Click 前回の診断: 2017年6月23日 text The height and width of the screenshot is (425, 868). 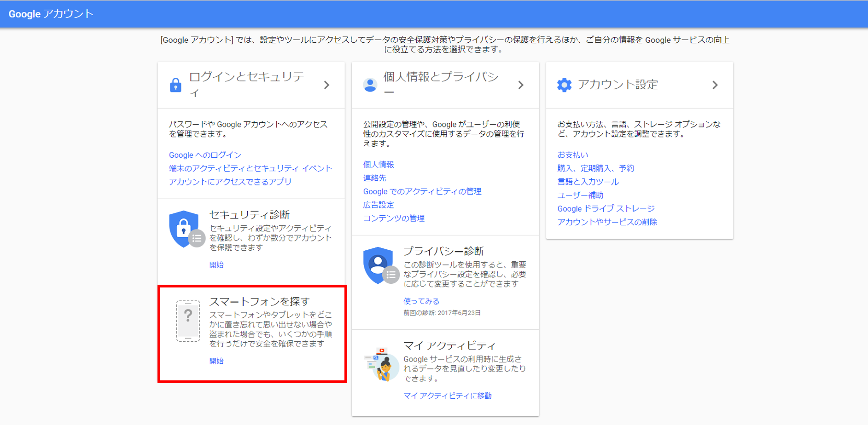point(442,313)
